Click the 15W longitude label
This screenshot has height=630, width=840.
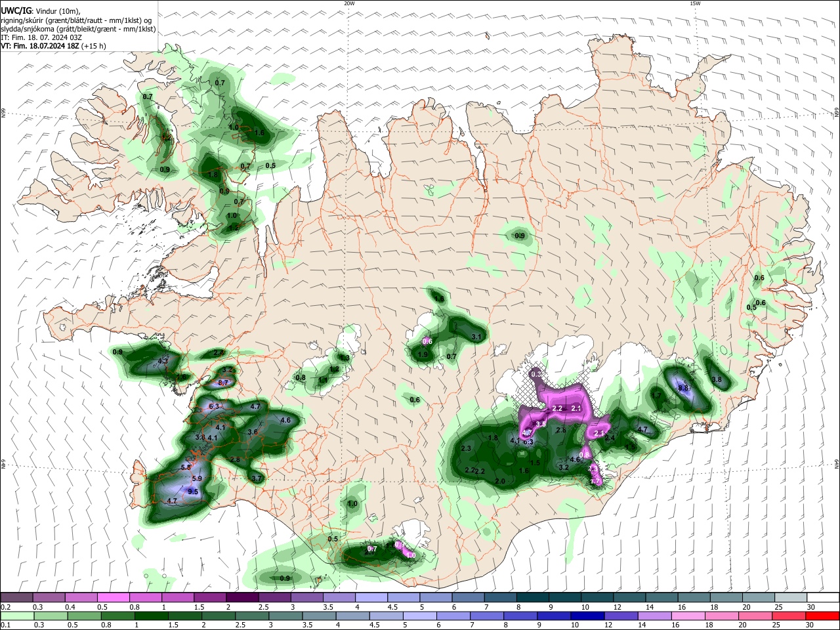click(x=695, y=3)
